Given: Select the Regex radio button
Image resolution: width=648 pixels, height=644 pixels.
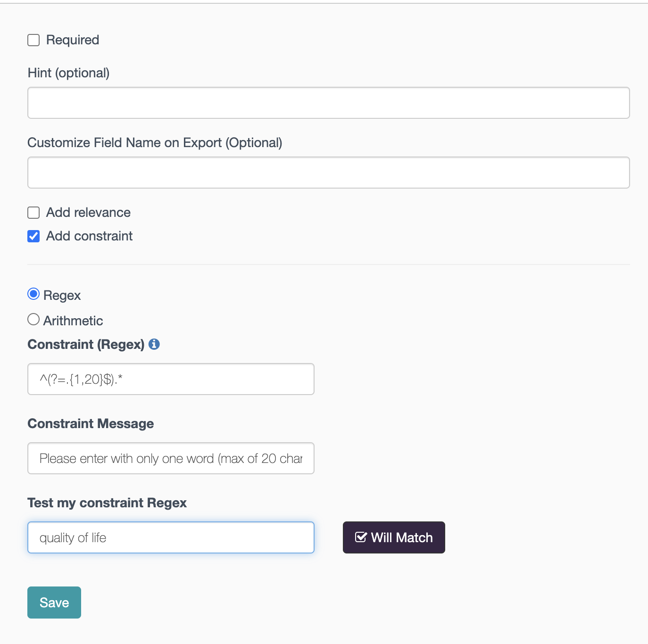Looking at the screenshot, I should (33, 294).
